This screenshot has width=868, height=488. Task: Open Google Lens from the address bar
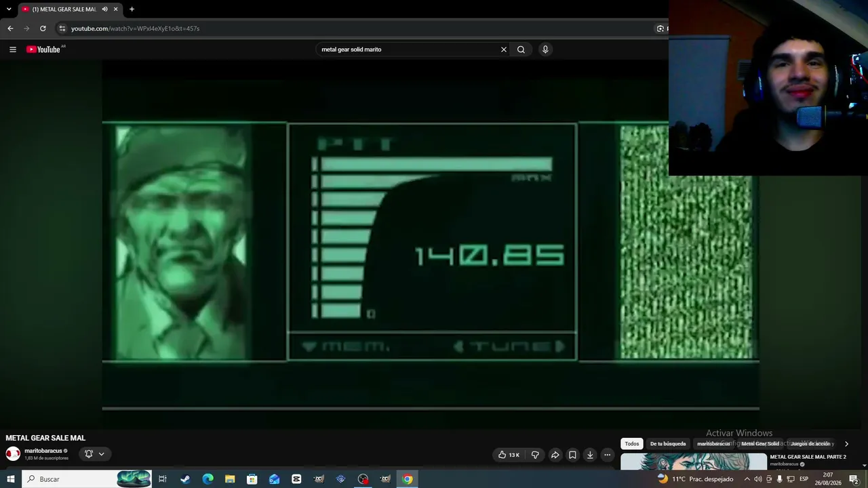pos(660,28)
